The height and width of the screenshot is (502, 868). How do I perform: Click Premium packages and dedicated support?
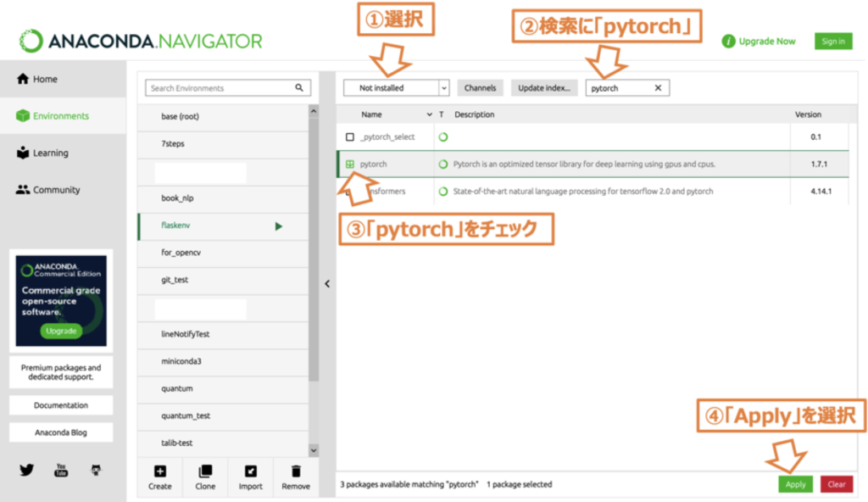tap(61, 372)
